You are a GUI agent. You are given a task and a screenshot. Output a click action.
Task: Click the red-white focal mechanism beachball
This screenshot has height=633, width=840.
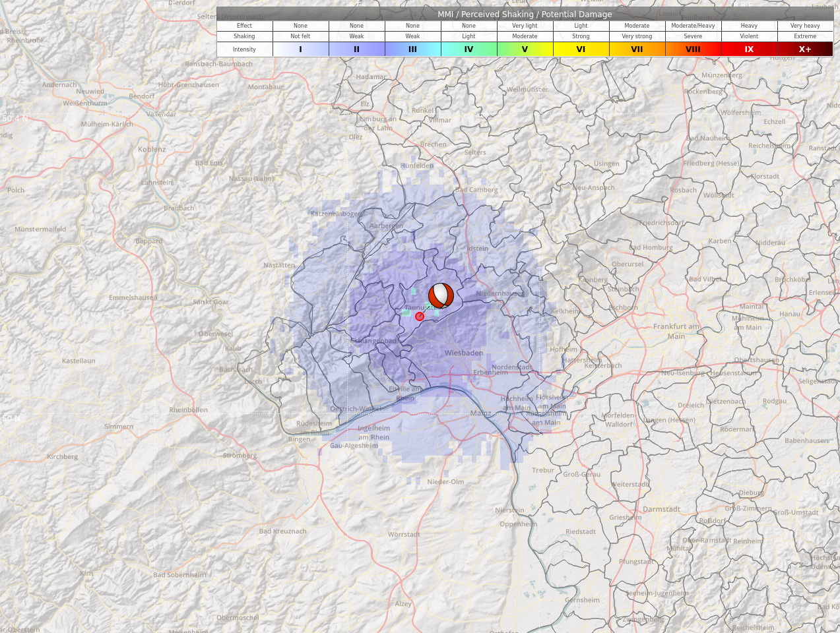441,295
